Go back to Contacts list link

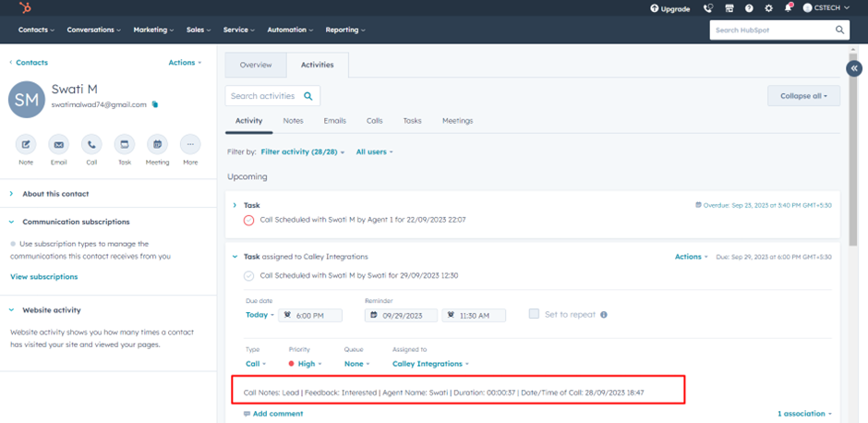(29, 63)
